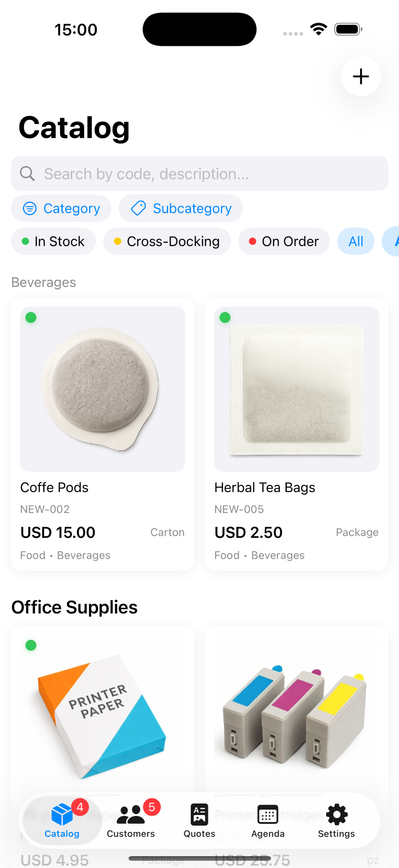The height and width of the screenshot is (868, 399).
Task: Expand the Subcategory filter dropdown
Action: coord(181,208)
